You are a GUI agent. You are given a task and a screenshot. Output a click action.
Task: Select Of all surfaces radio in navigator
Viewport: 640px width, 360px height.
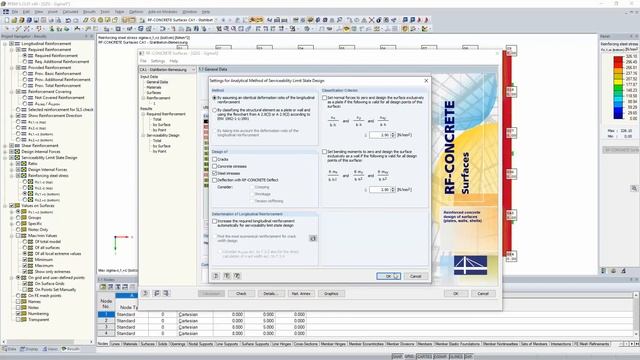25,247
